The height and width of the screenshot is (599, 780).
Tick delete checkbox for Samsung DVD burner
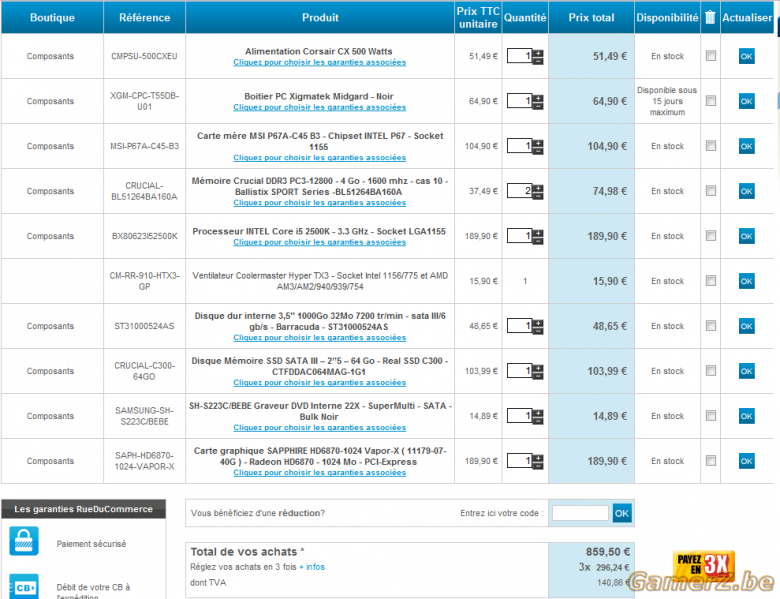click(711, 416)
